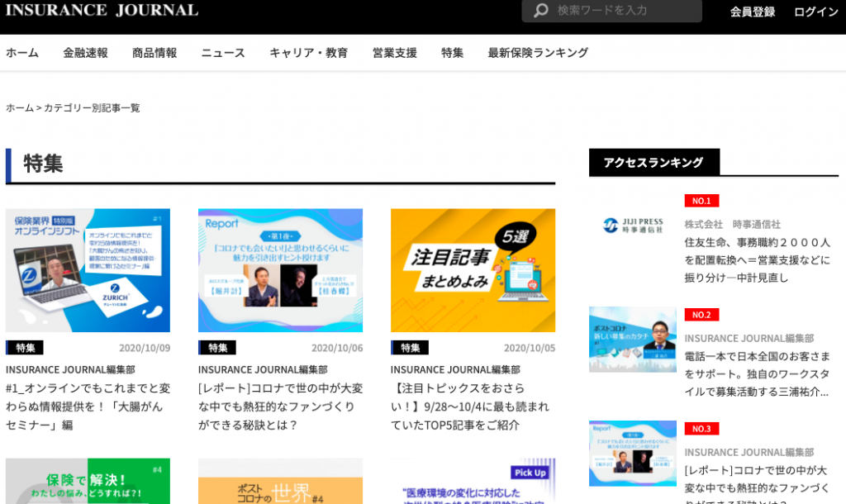This screenshot has width=846, height=504.
Task: Open the ニュース navigation item
Action: [x=223, y=53]
